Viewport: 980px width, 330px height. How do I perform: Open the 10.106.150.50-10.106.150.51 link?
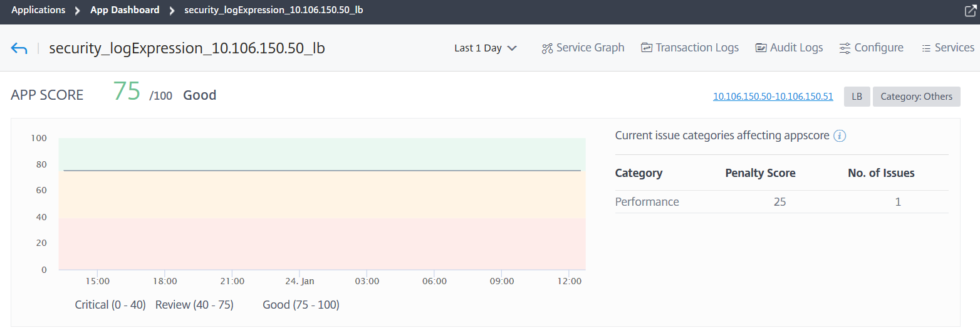773,97
